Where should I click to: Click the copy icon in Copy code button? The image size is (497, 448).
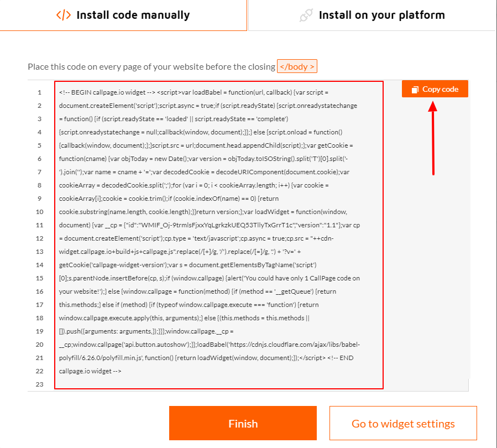pos(415,90)
